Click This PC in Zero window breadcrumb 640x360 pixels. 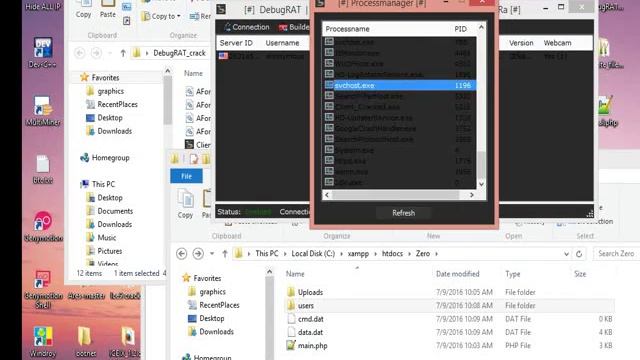click(x=267, y=253)
